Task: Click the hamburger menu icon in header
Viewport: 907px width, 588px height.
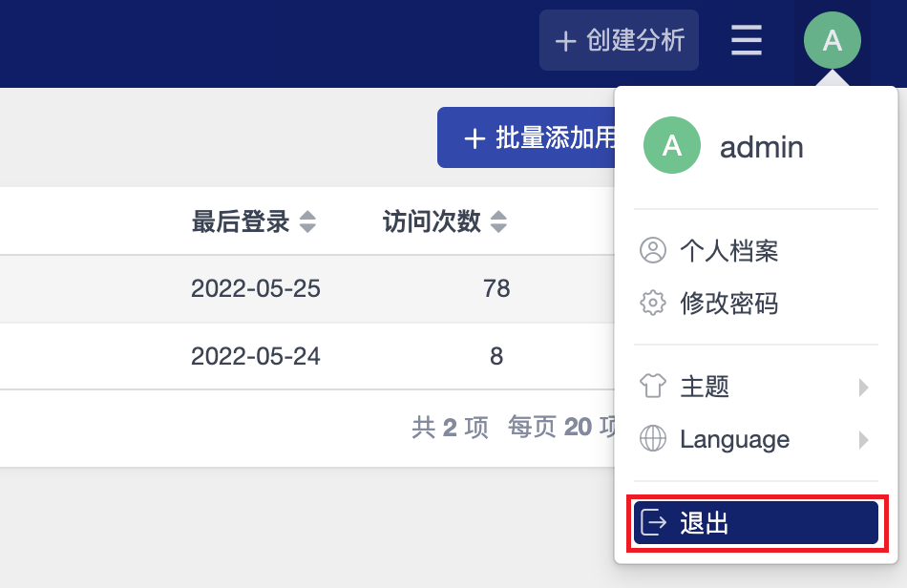Action: click(747, 40)
